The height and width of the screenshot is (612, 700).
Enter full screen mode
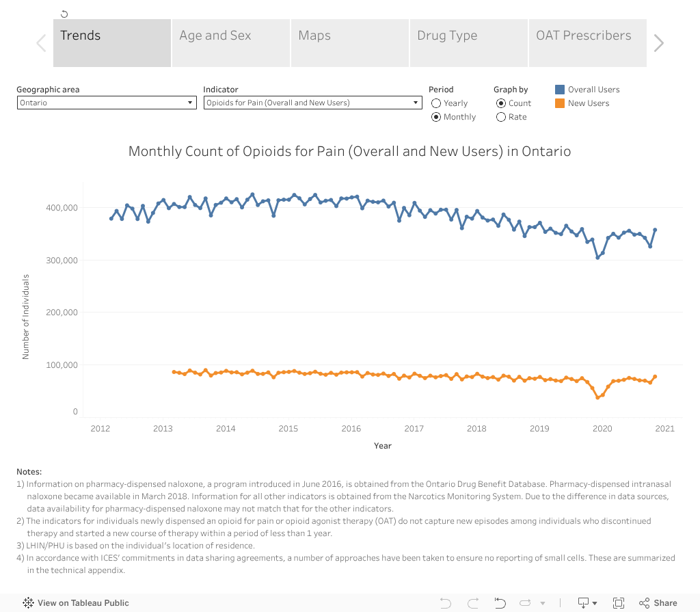[619, 603]
